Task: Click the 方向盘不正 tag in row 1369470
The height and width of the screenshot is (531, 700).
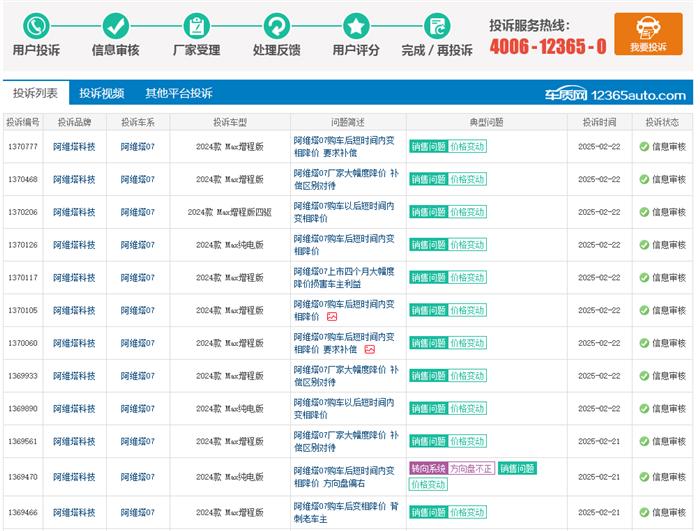Action: click(x=471, y=468)
